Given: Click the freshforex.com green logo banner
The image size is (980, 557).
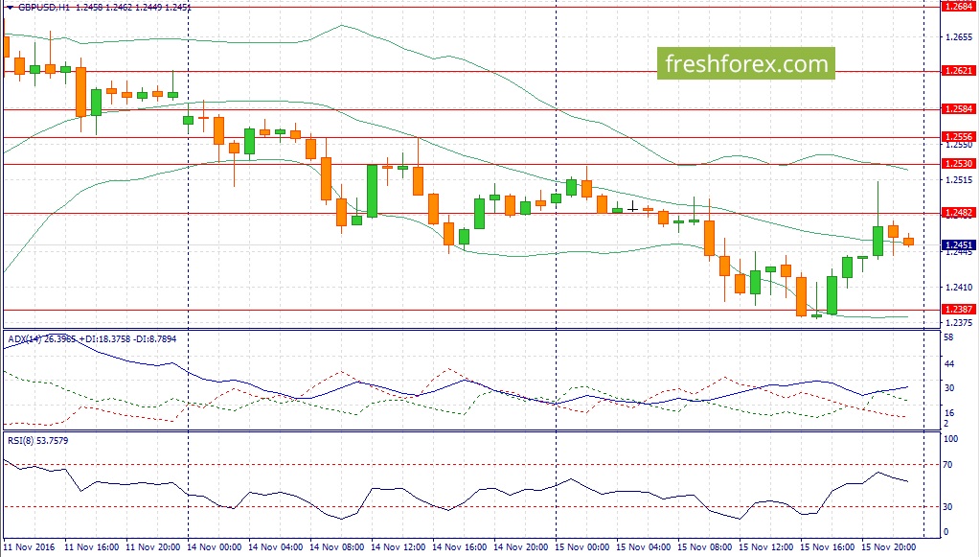Looking at the screenshot, I should pos(745,64).
